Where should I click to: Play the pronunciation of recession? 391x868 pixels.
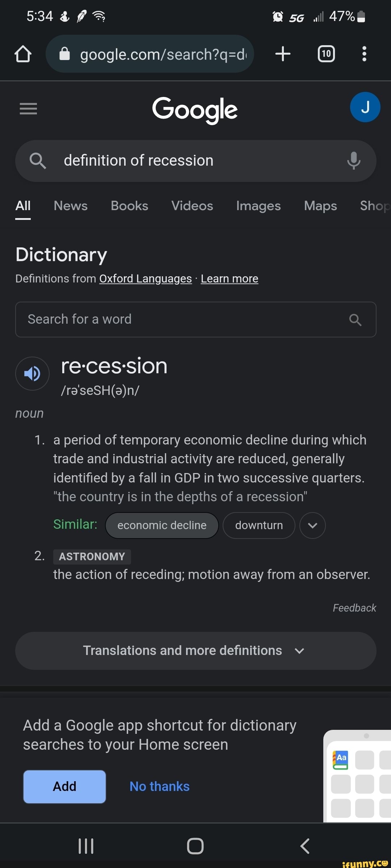(x=32, y=374)
